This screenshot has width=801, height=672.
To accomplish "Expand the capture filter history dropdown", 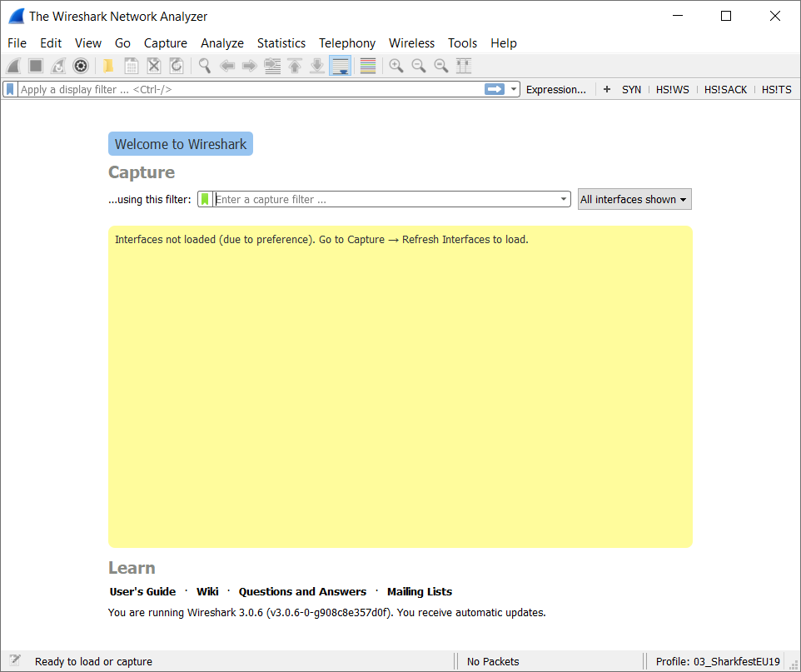I will (564, 199).
